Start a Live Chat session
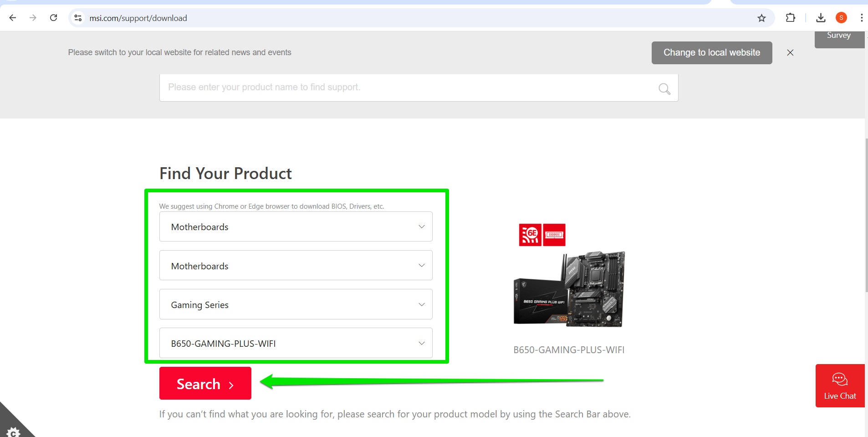Viewport: 868px width, 437px height. click(x=840, y=386)
